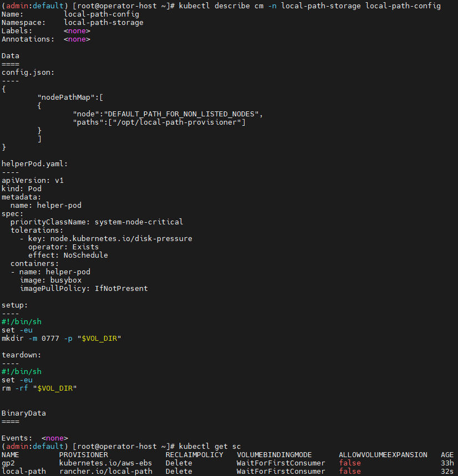Viewport: 458px width, 476px height.
Task: Click WaitForFirstConsumer in the local-path row
Action: (x=281, y=472)
